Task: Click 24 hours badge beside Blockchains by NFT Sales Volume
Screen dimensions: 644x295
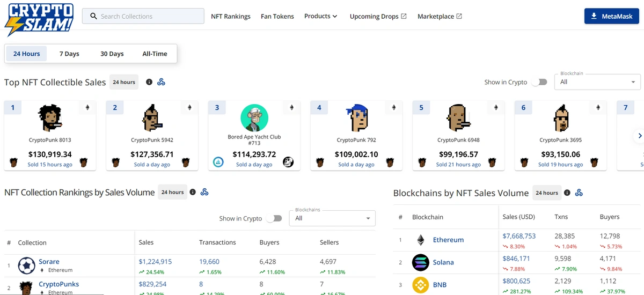Action: pyautogui.click(x=547, y=193)
